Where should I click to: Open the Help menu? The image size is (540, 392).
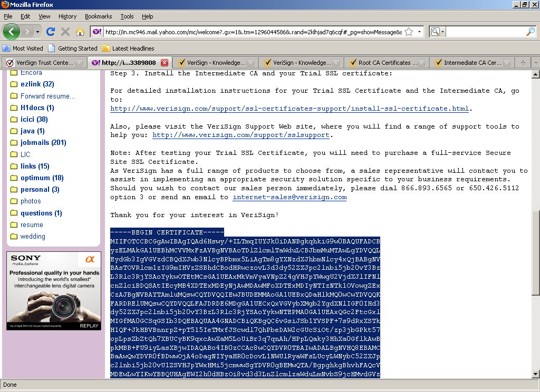tap(148, 16)
